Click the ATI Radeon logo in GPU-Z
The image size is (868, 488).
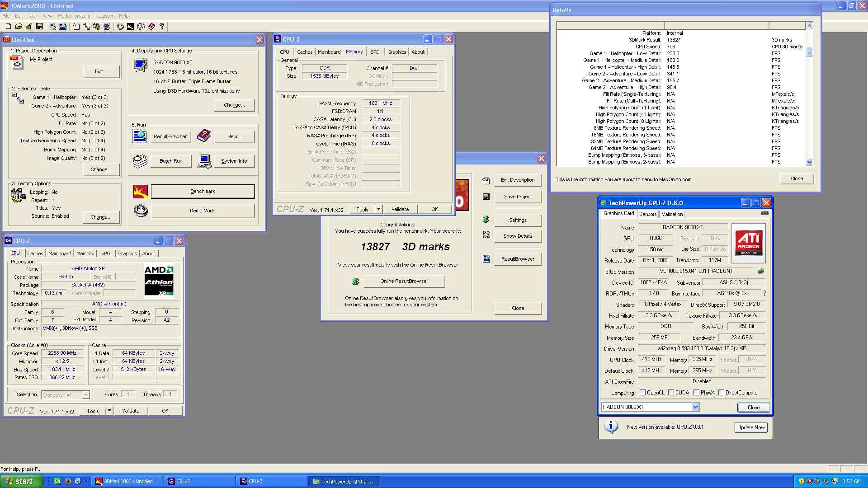point(748,243)
